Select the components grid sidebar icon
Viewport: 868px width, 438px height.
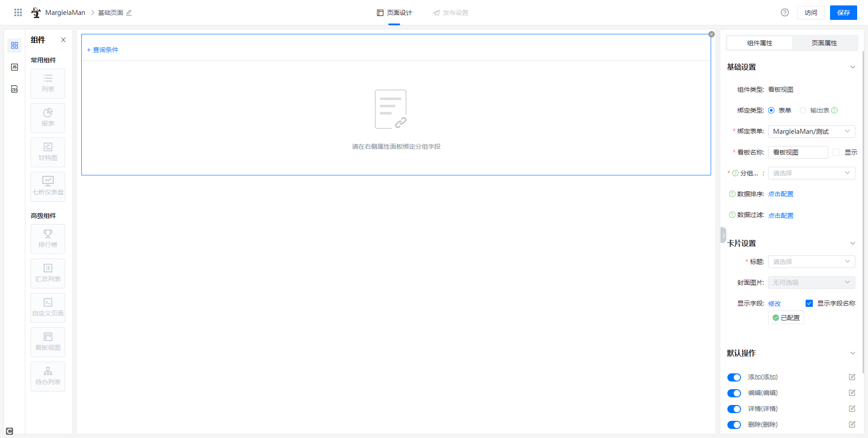(14, 45)
